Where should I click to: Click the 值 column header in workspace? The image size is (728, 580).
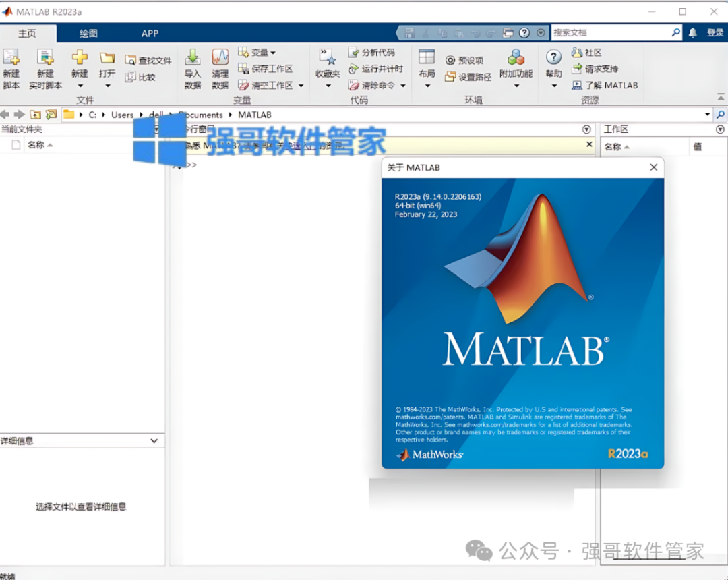(698, 147)
